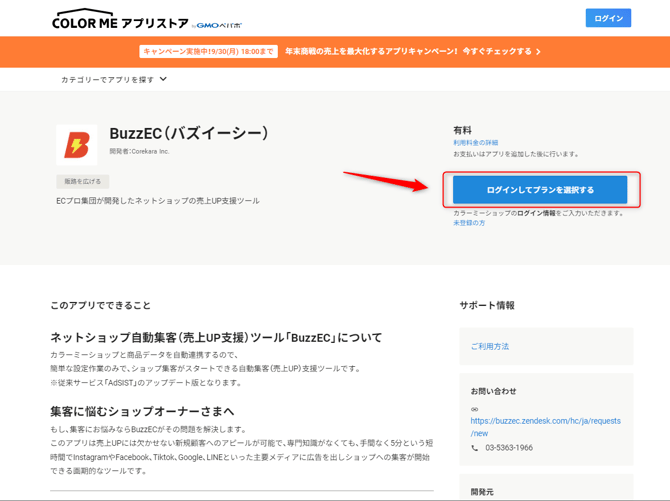Image resolution: width=670 pixels, height=501 pixels.
Task: Click the ログインしてプランを選択する button
Action: point(540,190)
